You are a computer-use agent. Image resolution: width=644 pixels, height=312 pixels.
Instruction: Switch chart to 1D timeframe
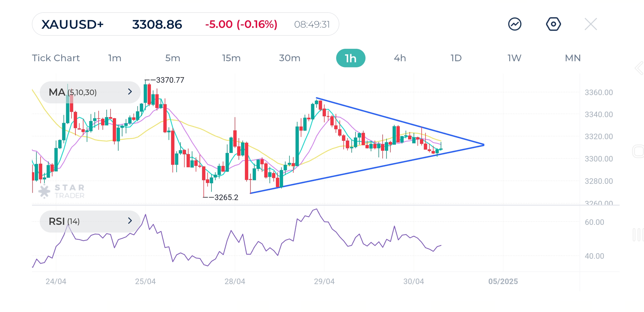456,58
